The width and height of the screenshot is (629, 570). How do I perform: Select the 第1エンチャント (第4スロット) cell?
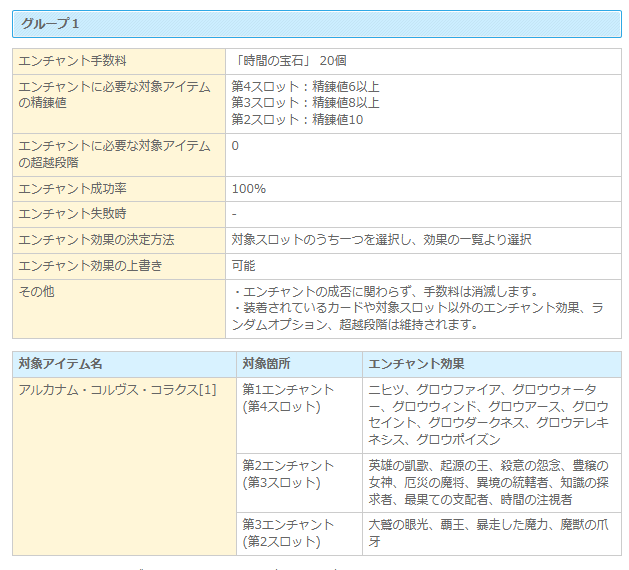[x=290, y=398]
